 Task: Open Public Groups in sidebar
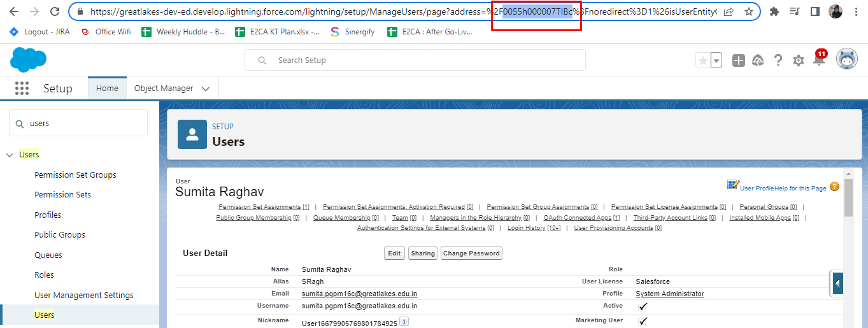tap(60, 234)
